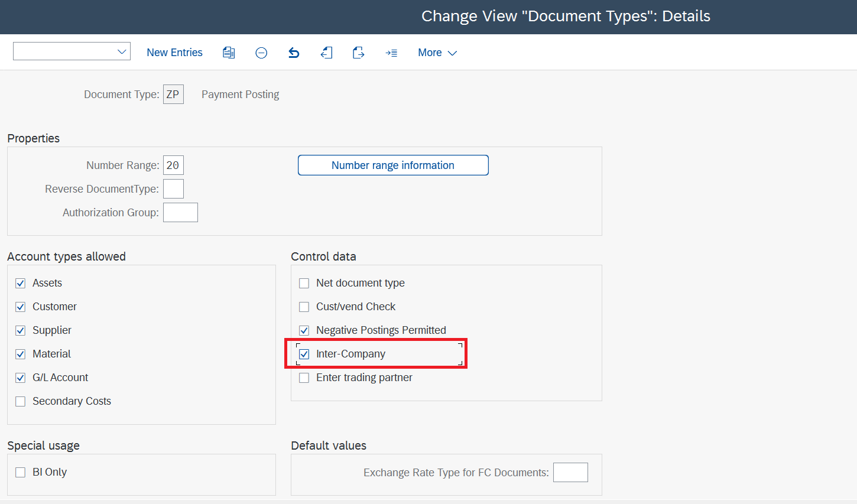
Task: Click the window title Change View text
Action: pyautogui.click(x=566, y=16)
